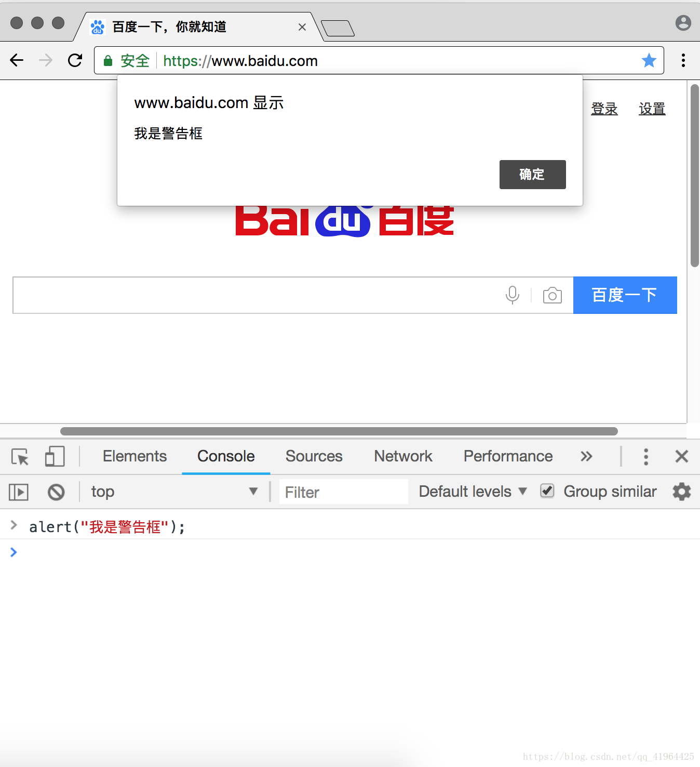Toggle the device toolbar icon
The image size is (700, 767).
pyautogui.click(x=55, y=456)
